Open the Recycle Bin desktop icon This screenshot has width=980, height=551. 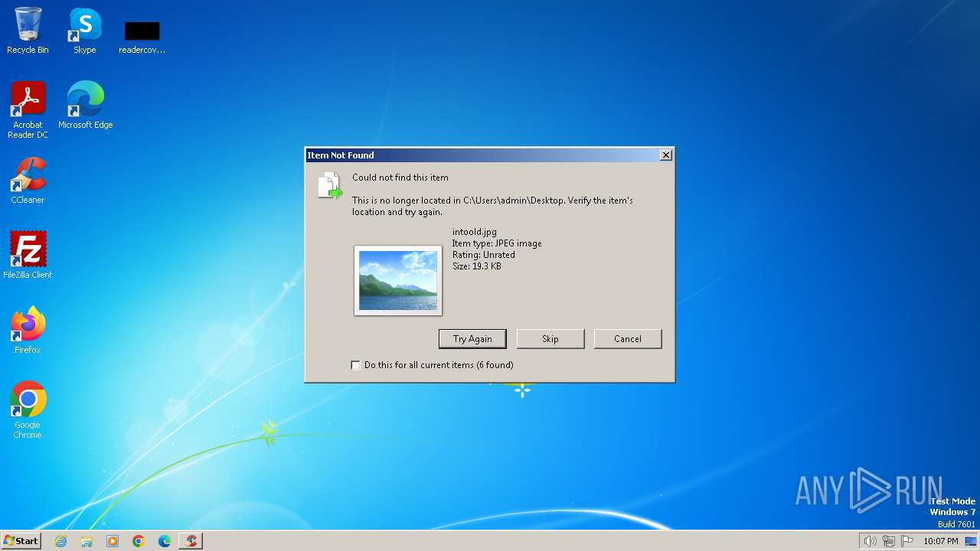tap(28, 31)
